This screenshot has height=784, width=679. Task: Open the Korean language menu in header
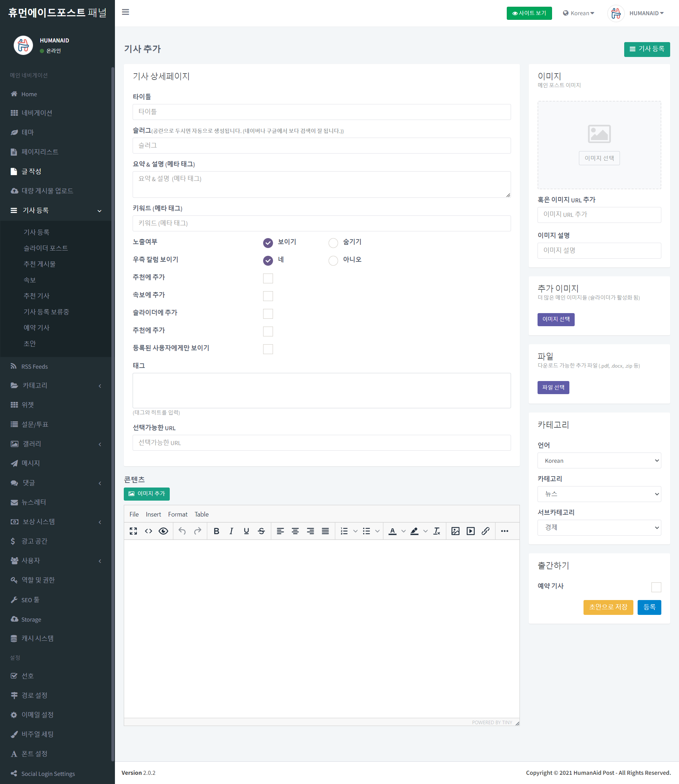579,13
